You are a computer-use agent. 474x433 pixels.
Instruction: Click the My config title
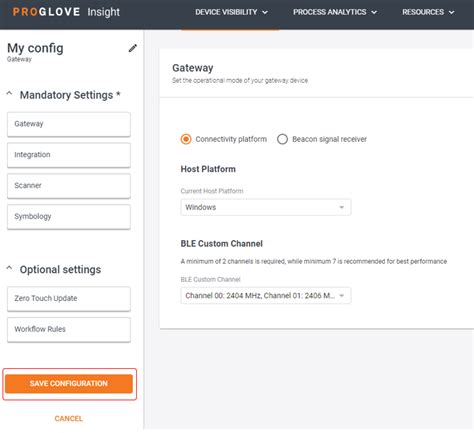35,48
